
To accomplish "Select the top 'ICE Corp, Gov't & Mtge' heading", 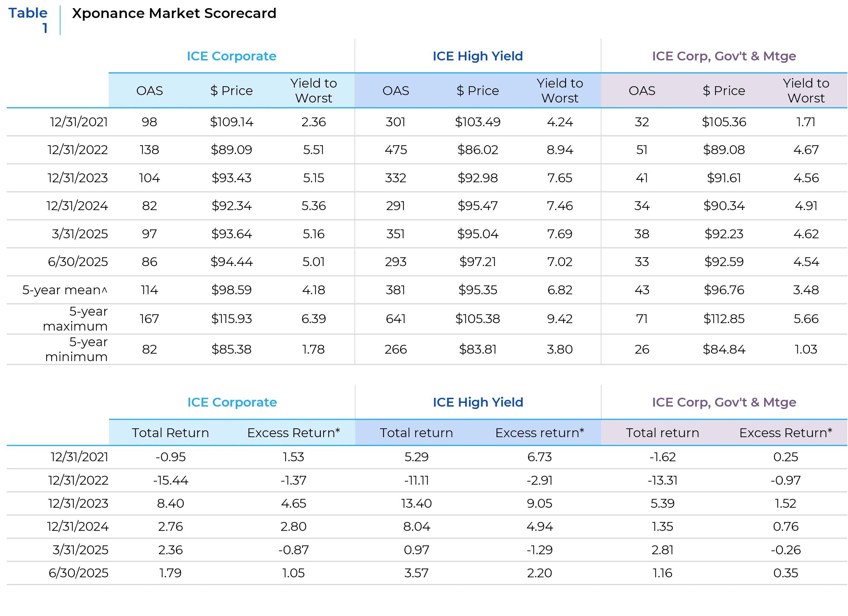I will tap(724, 56).
